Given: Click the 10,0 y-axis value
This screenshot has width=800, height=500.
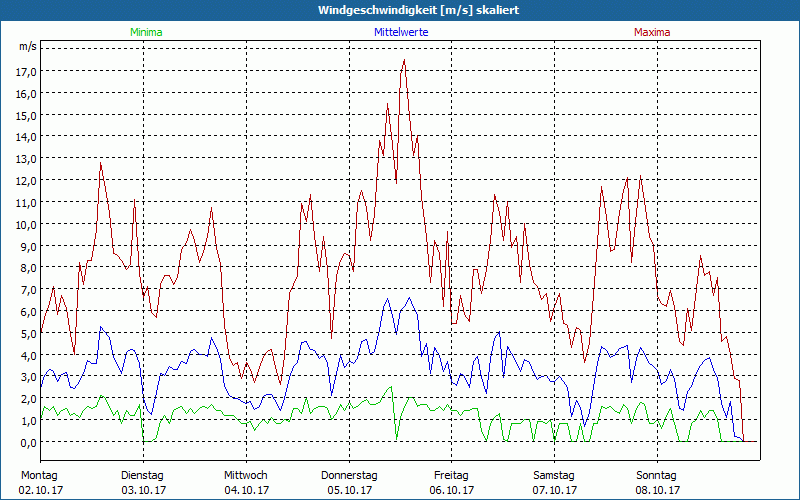Looking at the screenshot, I should coord(26,225).
